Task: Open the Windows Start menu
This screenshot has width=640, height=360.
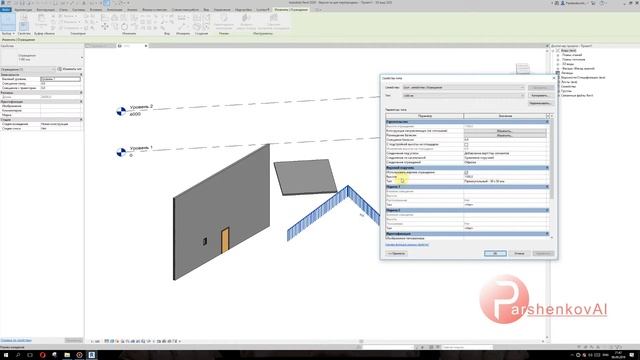Action: click(x=6, y=355)
